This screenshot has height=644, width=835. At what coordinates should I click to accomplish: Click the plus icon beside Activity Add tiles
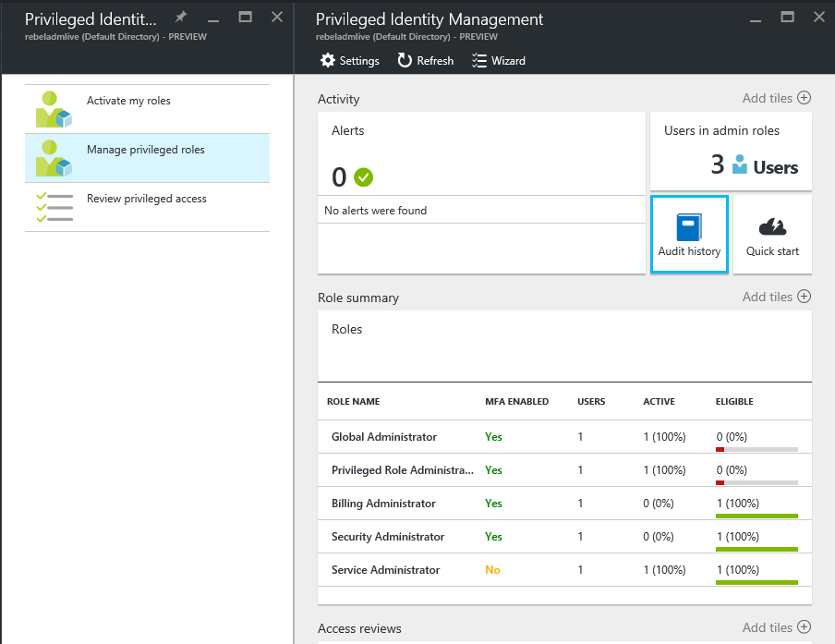(805, 98)
